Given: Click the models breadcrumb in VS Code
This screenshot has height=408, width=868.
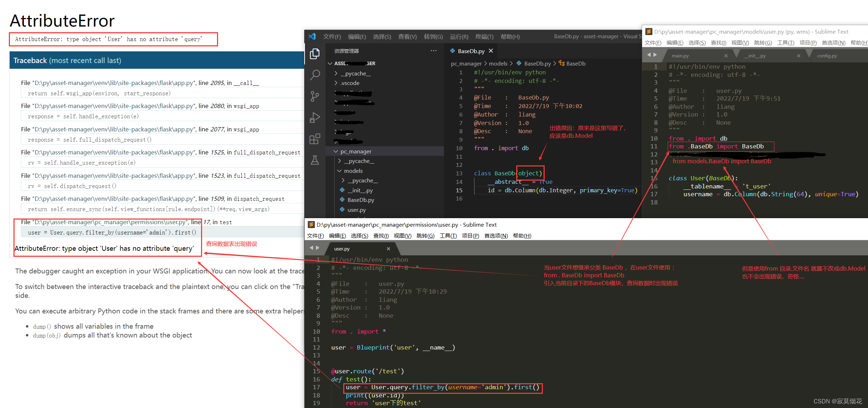Looking at the screenshot, I should pyautogui.click(x=498, y=63).
